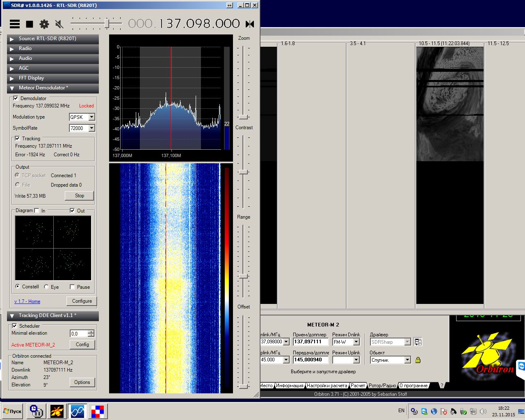Image resolution: width=525 pixels, height=420 pixels.
Task: Collapse the Meteor Demodulator panel
Action: point(53,88)
